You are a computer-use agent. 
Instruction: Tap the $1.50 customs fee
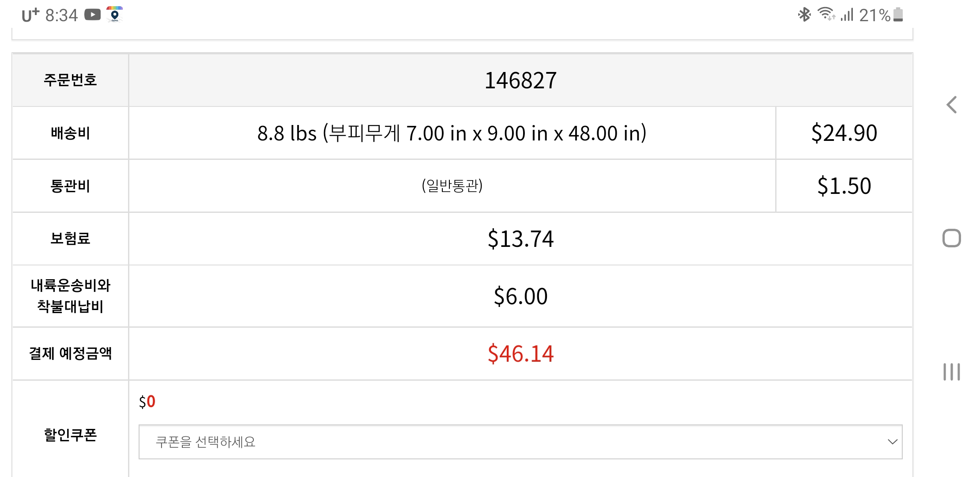pos(844,186)
